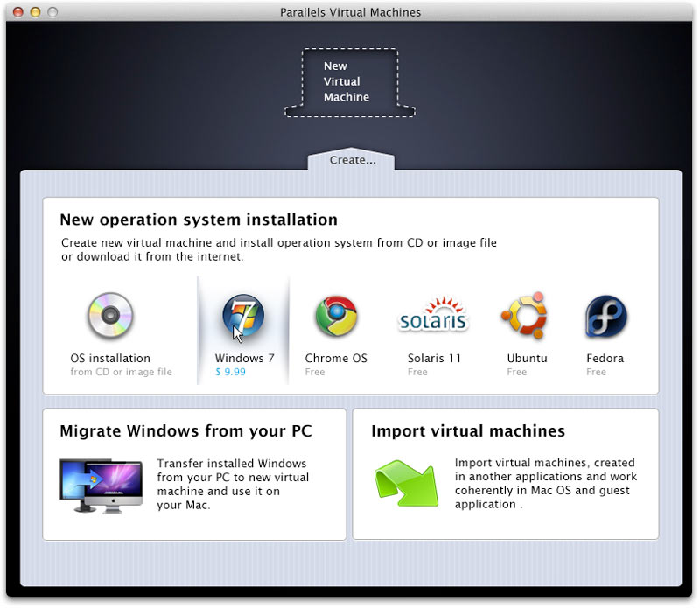Viewport: 700px width, 608px height.
Task: Minimize the window with the yellow button
Action: click(x=35, y=12)
